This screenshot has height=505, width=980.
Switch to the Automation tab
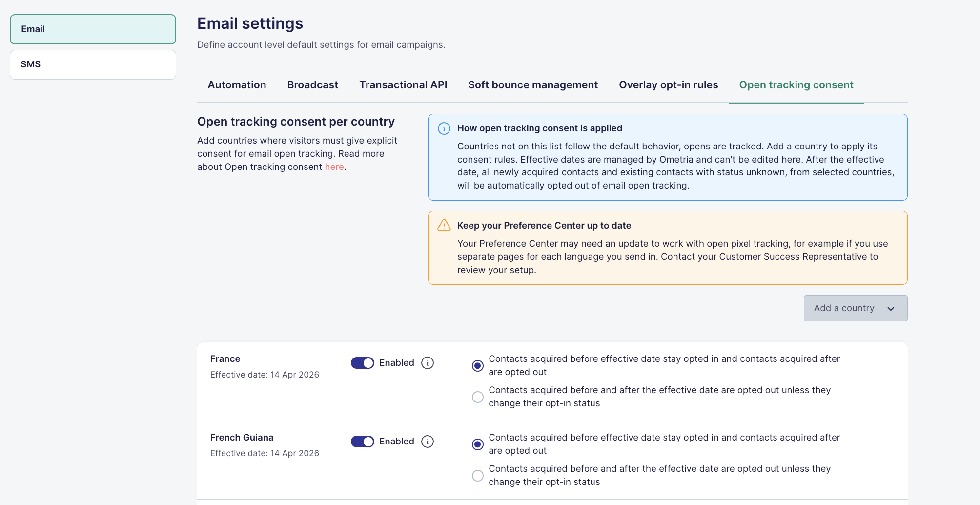click(237, 85)
